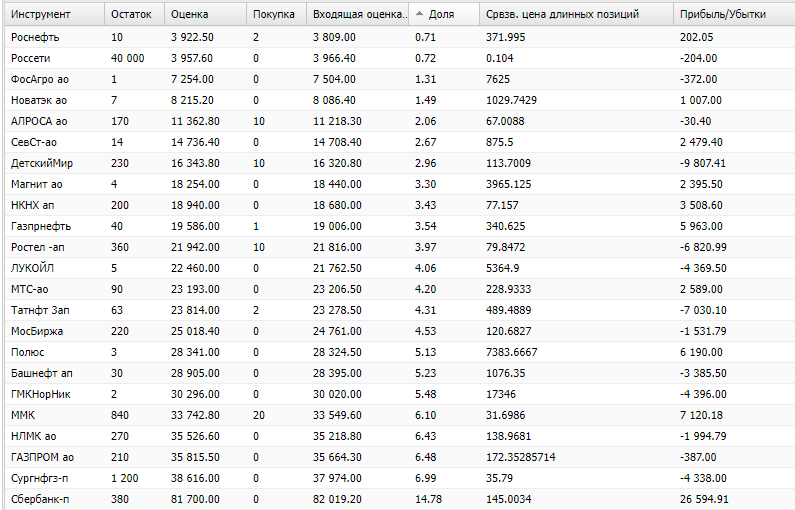This screenshot has height=510, width=795.
Task: Select the ММК instrument
Action: (x=23, y=415)
